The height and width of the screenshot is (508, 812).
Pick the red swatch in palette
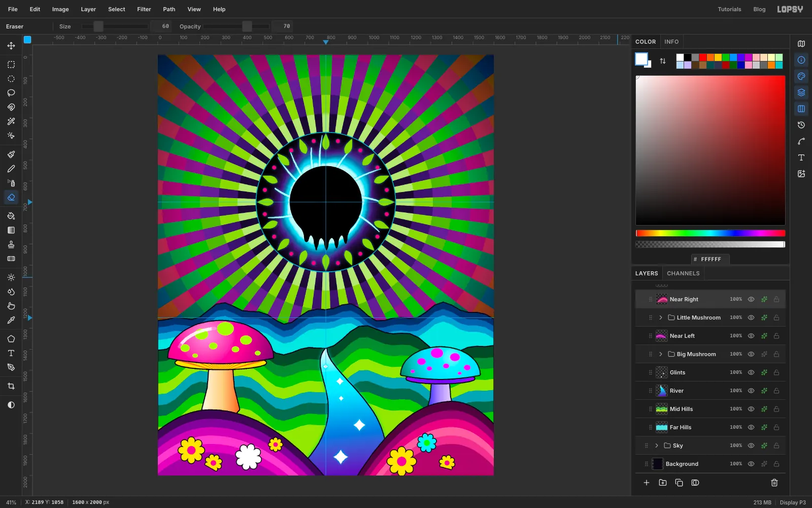pyautogui.click(x=703, y=57)
